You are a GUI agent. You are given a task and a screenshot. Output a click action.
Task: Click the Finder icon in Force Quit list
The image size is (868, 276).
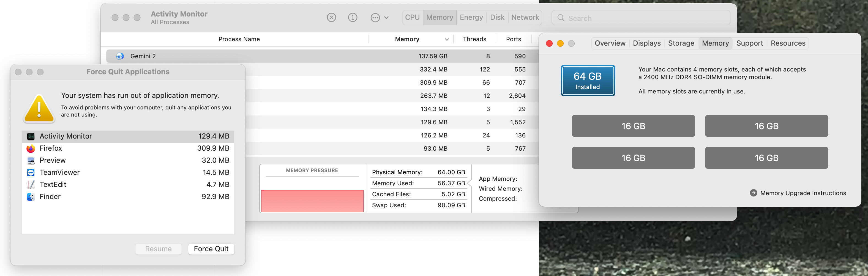31,197
